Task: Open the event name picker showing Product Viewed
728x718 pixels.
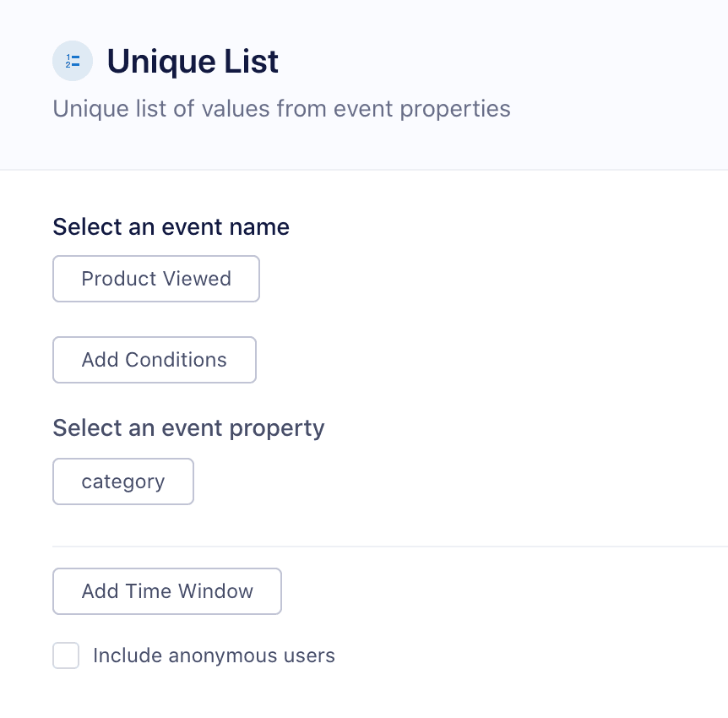Action: point(155,279)
